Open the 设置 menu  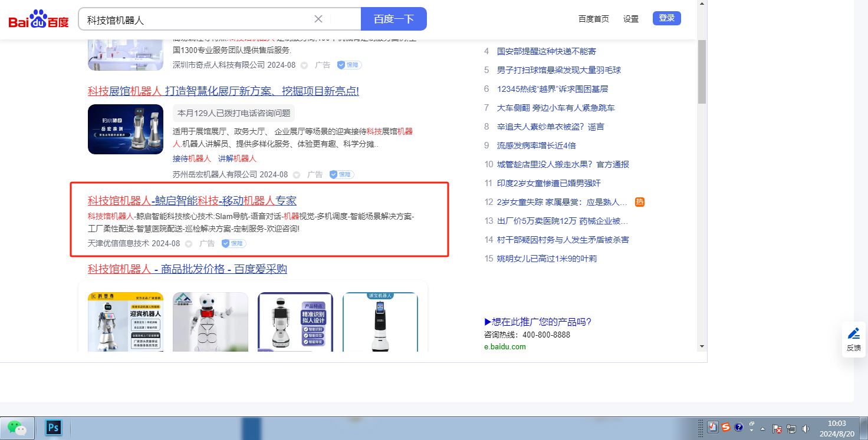tap(631, 19)
